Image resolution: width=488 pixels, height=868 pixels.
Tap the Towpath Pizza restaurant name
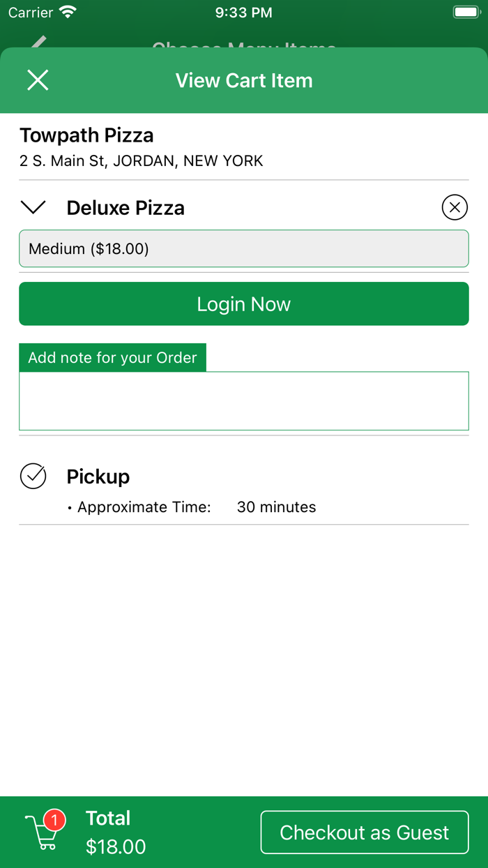[86, 135]
